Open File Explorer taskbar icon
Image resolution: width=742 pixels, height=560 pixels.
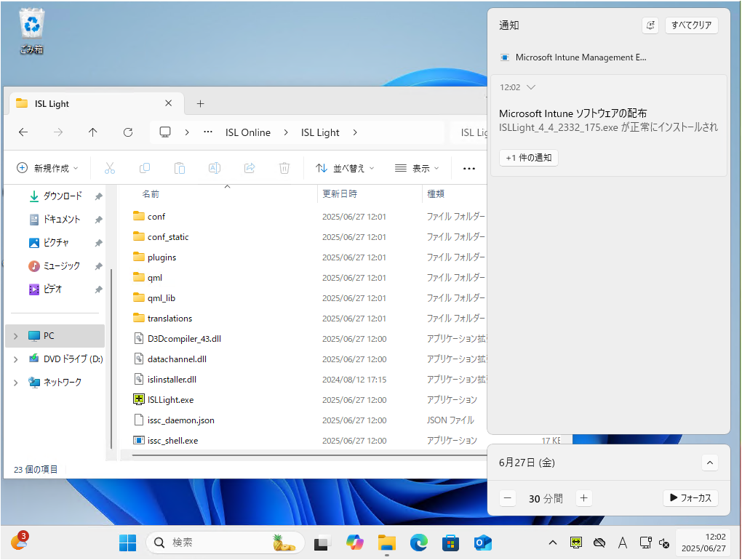pyautogui.click(x=386, y=543)
